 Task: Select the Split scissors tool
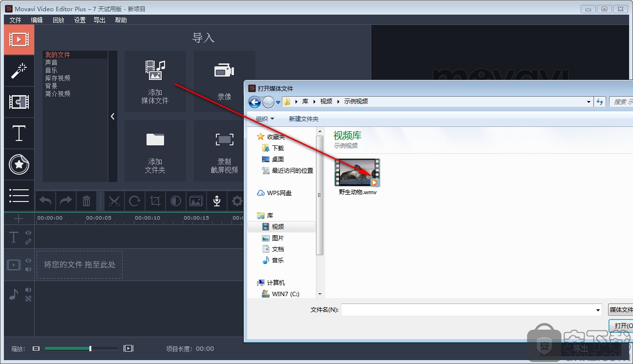coord(114,201)
